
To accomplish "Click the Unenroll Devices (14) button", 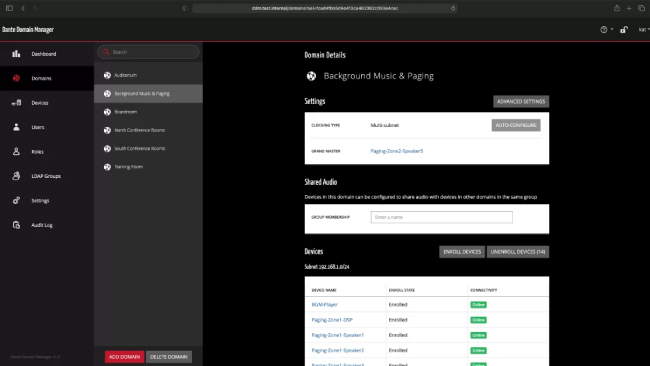I will pyautogui.click(x=518, y=252).
